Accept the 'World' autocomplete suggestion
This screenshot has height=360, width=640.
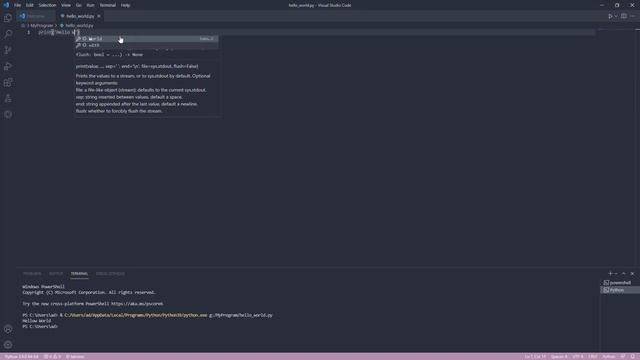[x=146, y=39]
